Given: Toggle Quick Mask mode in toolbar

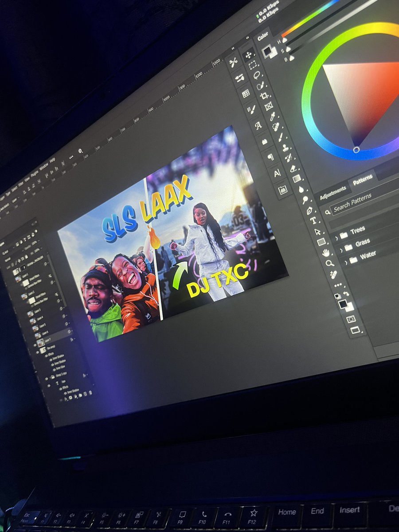Looking at the screenshot, I should pos(351,319).
